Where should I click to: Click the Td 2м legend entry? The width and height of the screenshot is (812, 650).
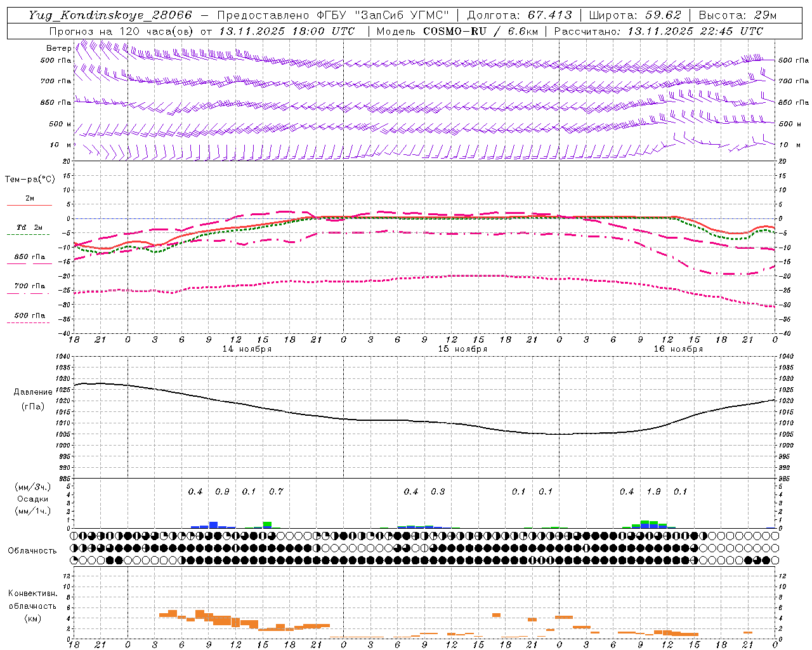coord(29,227)
